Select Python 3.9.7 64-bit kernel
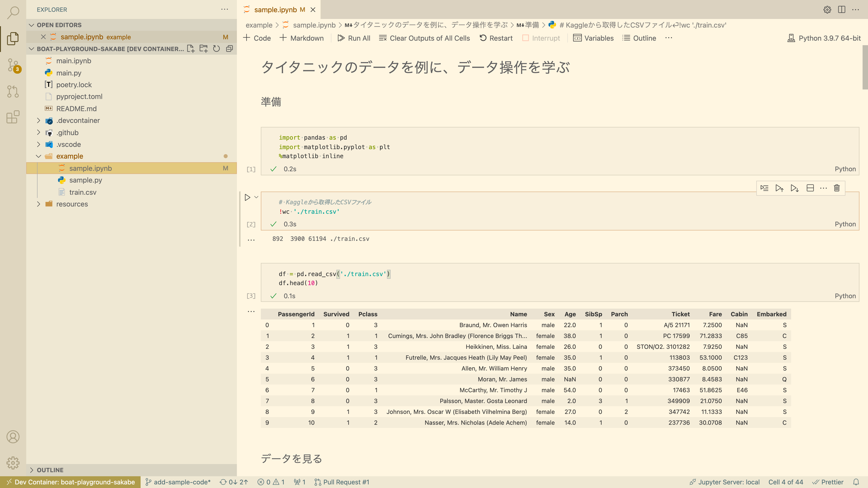 823,38
